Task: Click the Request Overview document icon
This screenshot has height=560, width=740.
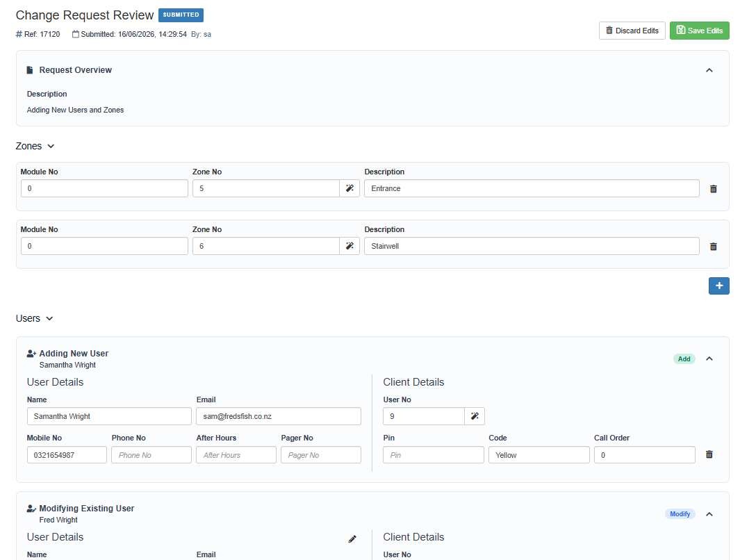Action: tap(30, 69)
